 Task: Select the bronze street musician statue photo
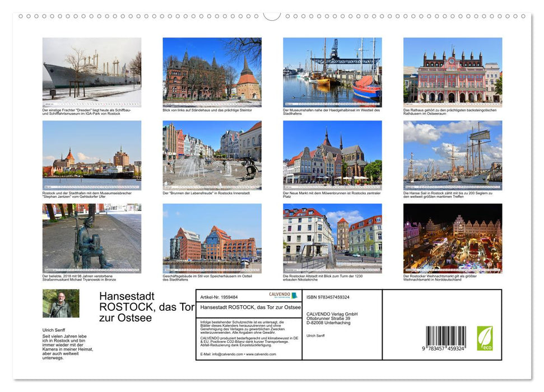coord(92,238)
